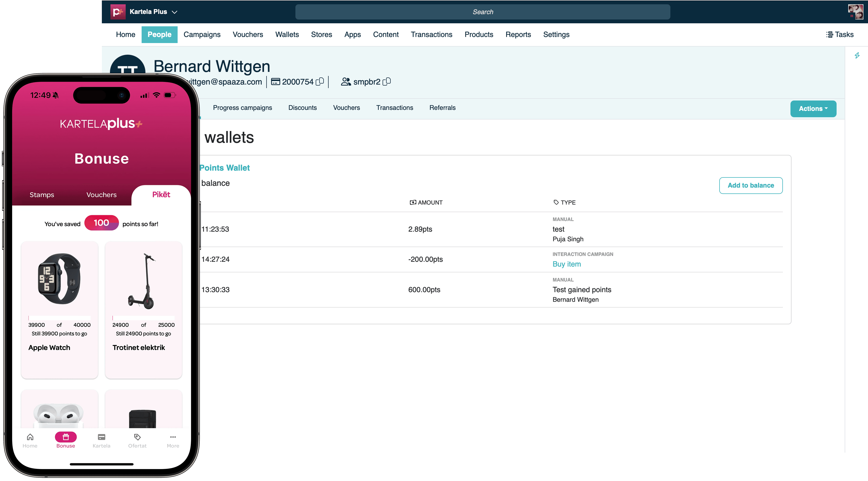Tap the Kartela card icon in phone bar
This screenshot has width=868, height=481.
(x=101, y=436)
